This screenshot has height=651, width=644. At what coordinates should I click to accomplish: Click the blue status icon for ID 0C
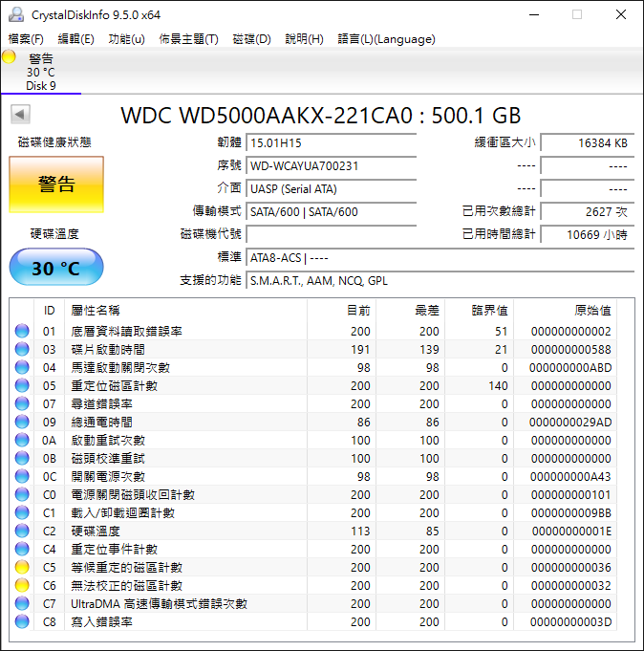pyautogui.click(x=22, y=476)
